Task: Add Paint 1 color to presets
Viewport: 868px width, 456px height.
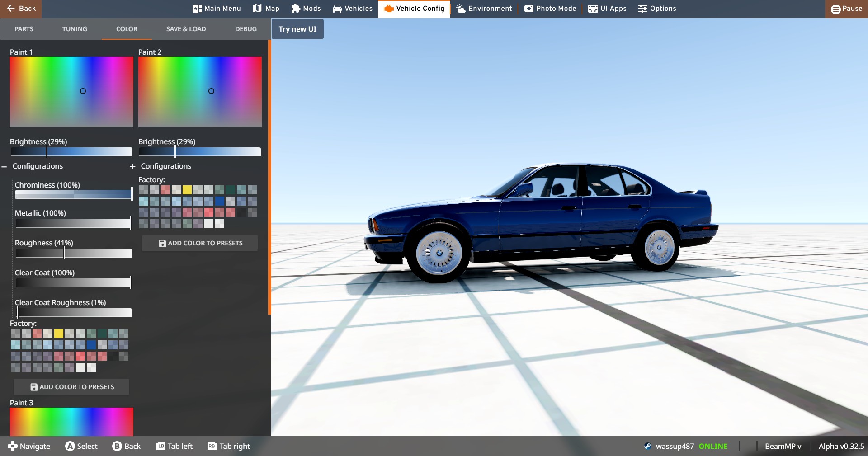Action: (71, 387)
